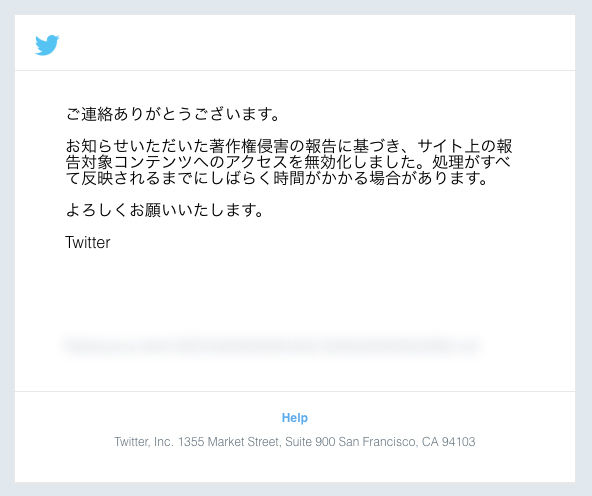Viewport: 592px width, 496px height.
Task: Click 1355 Market Street in footer address
Action: click(230, 442)
